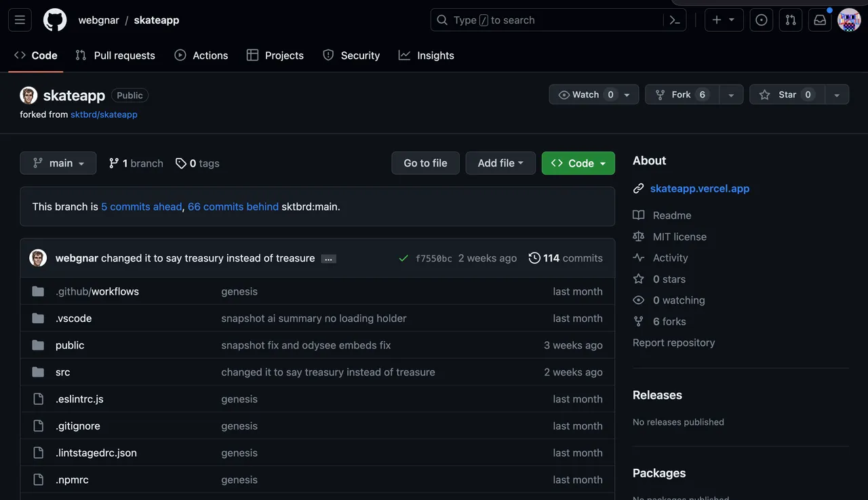Screen dimensions: 868x500
Task: Click the .lintstagedrc.json file icon
Action: pyautogui.click(x=38, y=453)
